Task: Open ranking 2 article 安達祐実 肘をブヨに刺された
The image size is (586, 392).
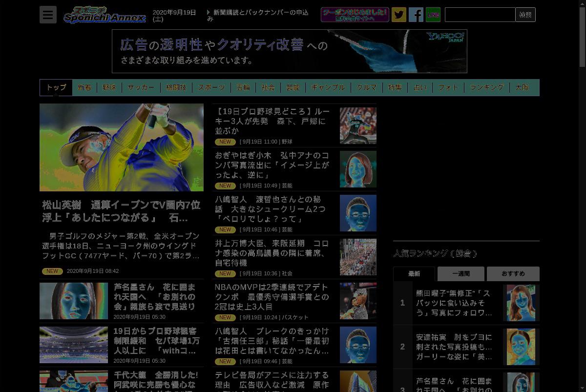Action: (x=454, y=347)
